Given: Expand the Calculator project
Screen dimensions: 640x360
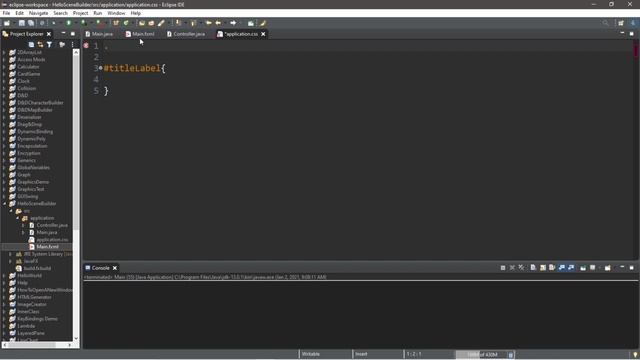Looking at the screenshot, I should (x=4, y=67).
